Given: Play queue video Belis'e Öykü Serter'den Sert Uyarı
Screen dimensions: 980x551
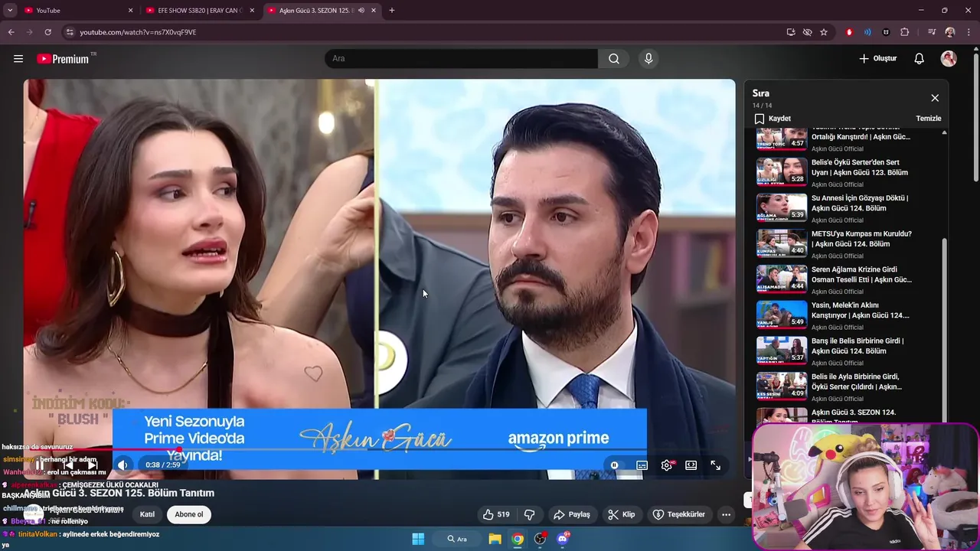Looking at the screenshot, I should click(846, 172).
